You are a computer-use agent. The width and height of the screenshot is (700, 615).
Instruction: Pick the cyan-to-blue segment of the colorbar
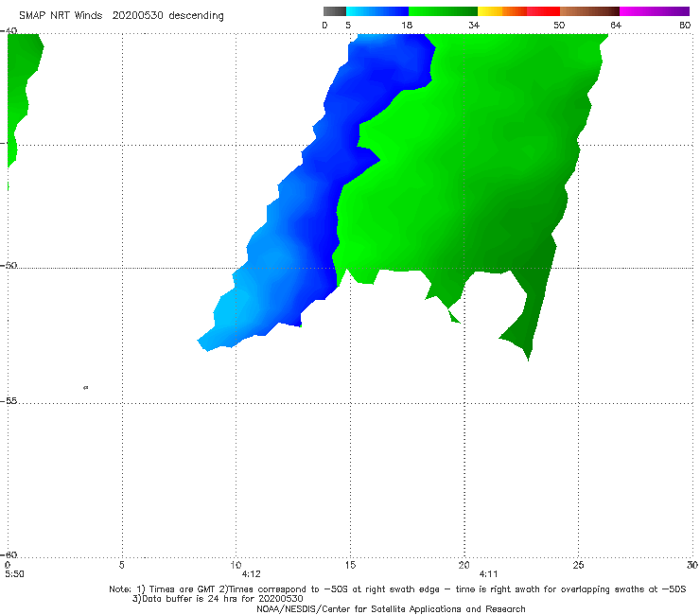pos(377,11)
